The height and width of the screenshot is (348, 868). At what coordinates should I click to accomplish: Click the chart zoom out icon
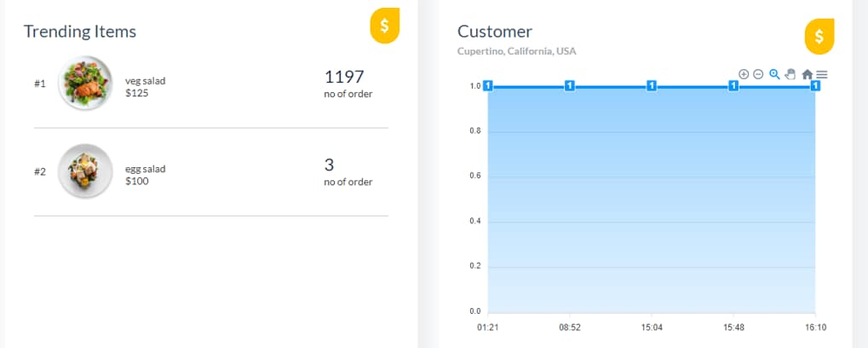[758, 74]
